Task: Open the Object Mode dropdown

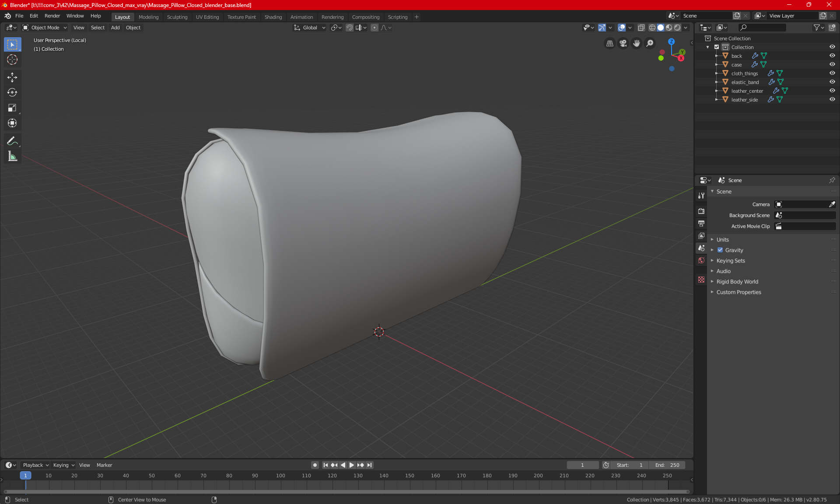Action: tap(45, 28)
